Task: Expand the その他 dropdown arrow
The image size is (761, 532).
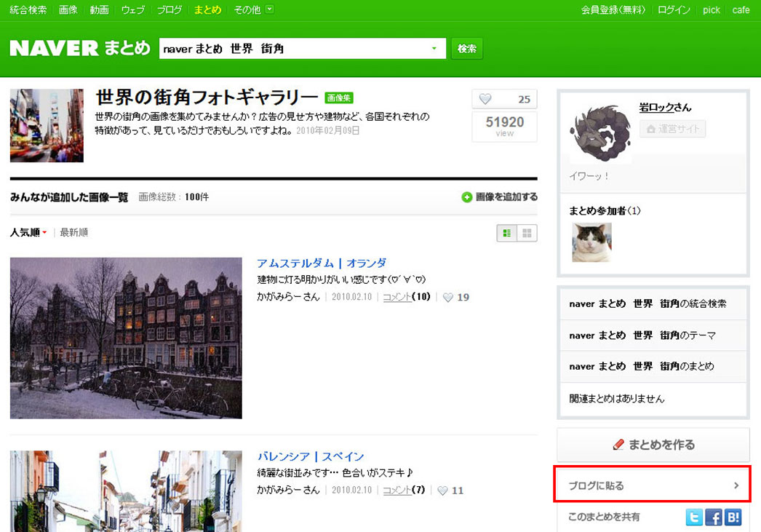Action: pyautogui.click(x=270, y=9)
